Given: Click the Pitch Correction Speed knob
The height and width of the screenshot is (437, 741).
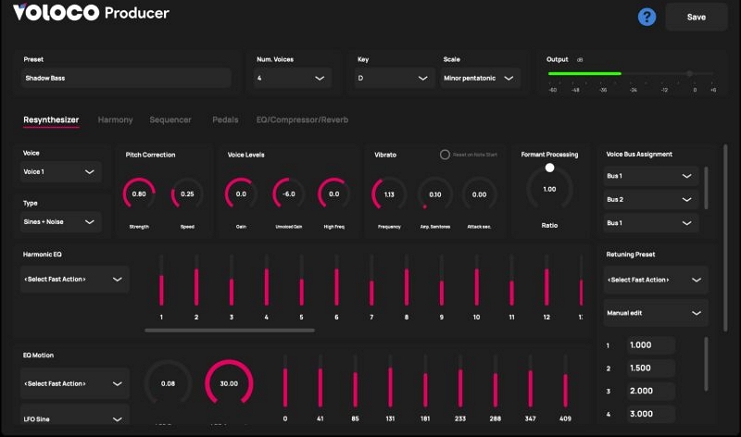Looking at the screenshot, I should (x=187, y=194).
